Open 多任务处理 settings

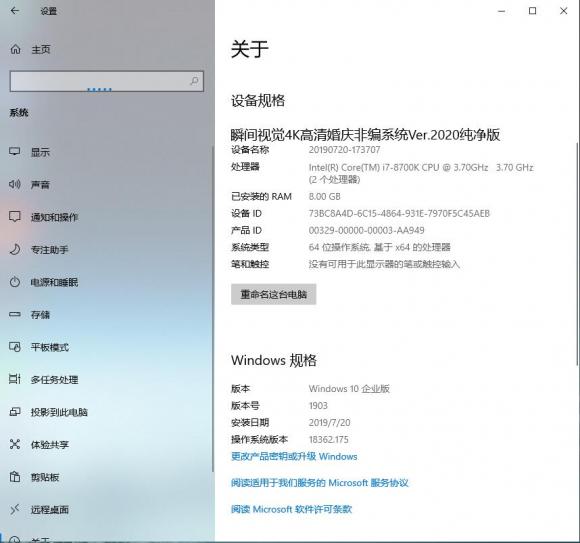pyautogui.click(x=54, y=380)
